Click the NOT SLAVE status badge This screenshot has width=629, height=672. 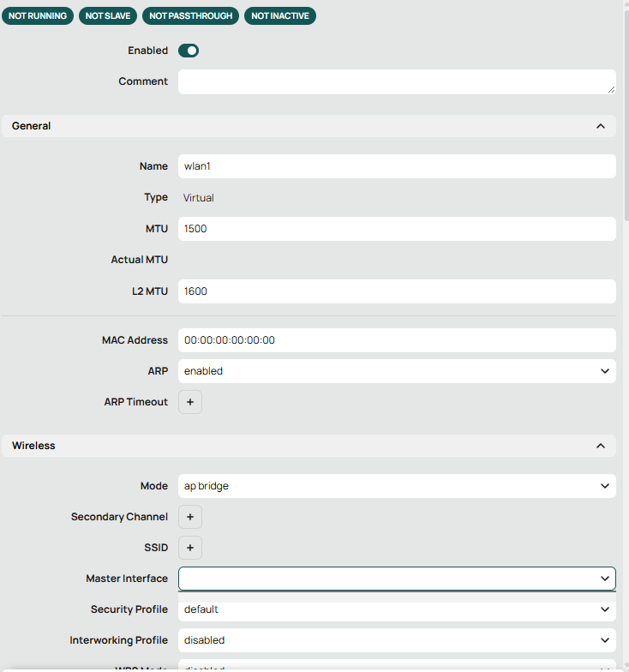[x=107, y=15]
